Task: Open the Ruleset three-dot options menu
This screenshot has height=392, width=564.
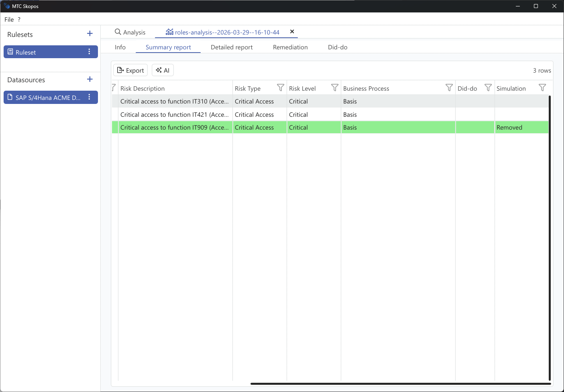Action: (x=89, y=51)
